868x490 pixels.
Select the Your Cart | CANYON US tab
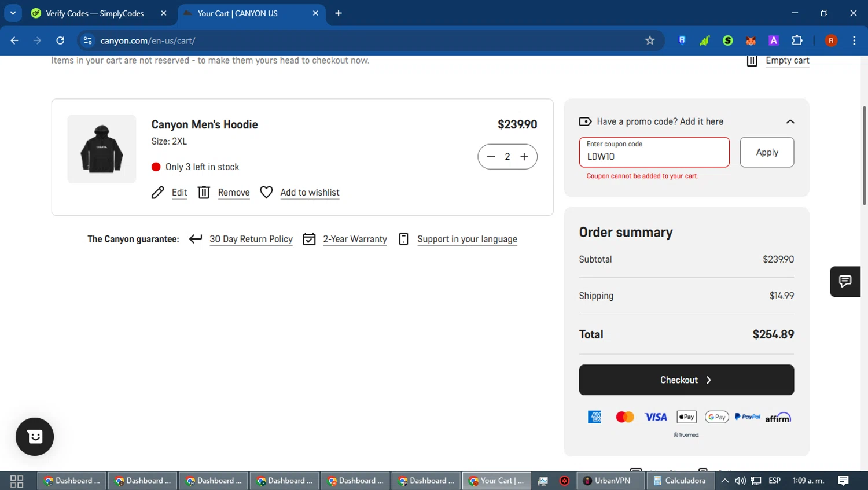[237, 13]
